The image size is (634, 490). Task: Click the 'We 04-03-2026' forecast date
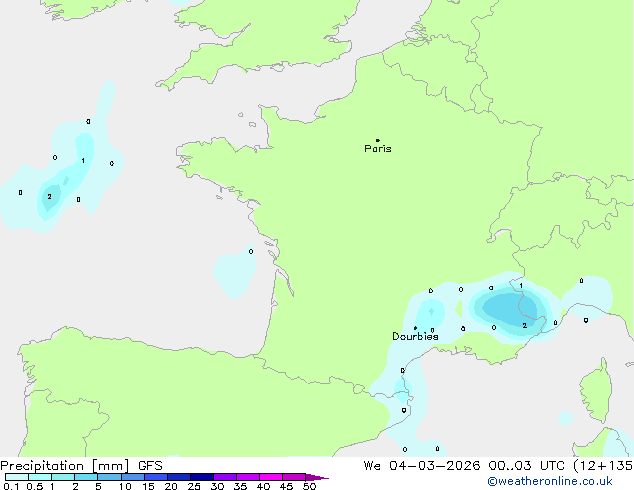click(x=422, y=466)
